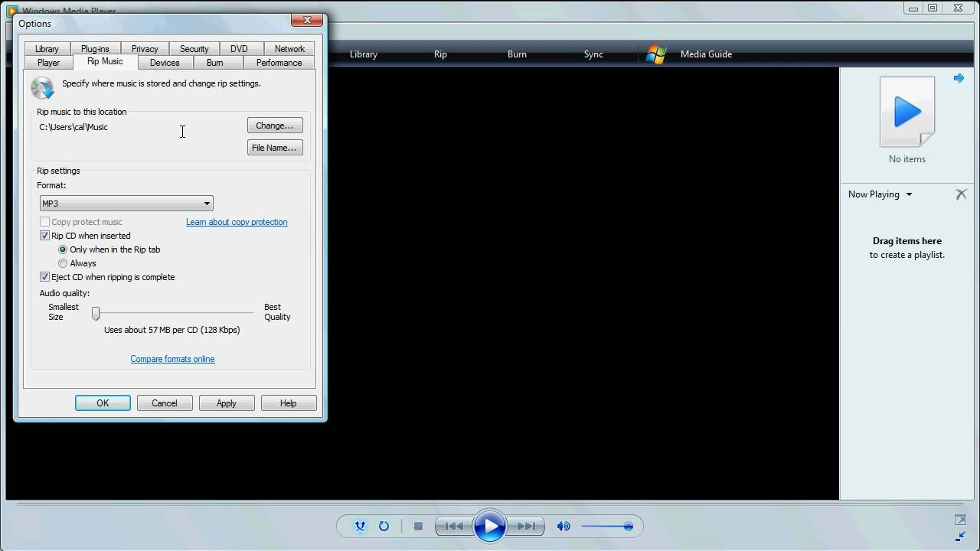Open the MP3 format dropdown
Screen dimensions: 980x551
[126, 204]
